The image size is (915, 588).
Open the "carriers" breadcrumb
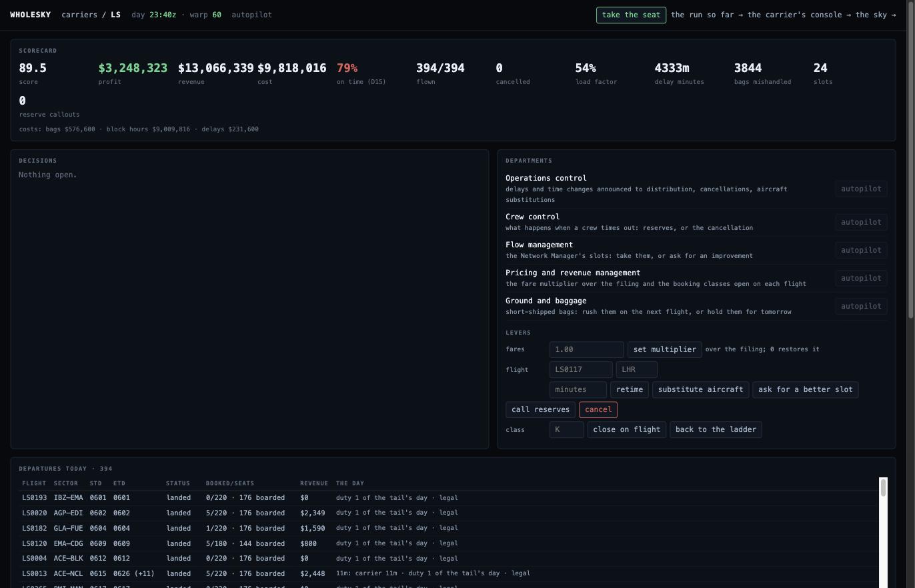click(79, 15)
